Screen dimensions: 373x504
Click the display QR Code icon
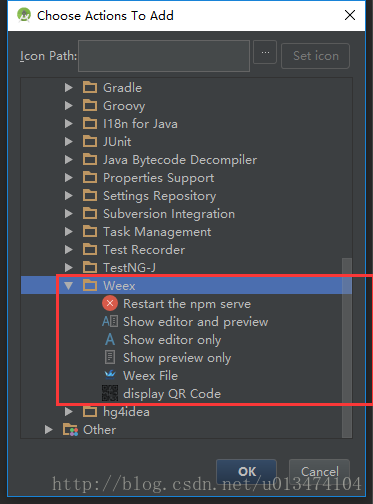pos(110,393)
